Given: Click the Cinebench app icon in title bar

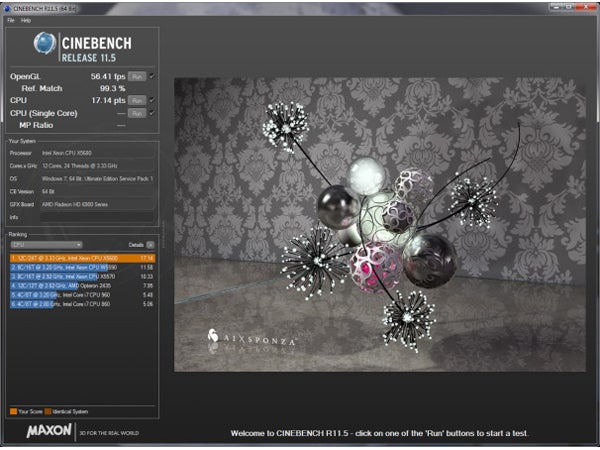Looking at the screenshot, I should (x=7, y=8).
